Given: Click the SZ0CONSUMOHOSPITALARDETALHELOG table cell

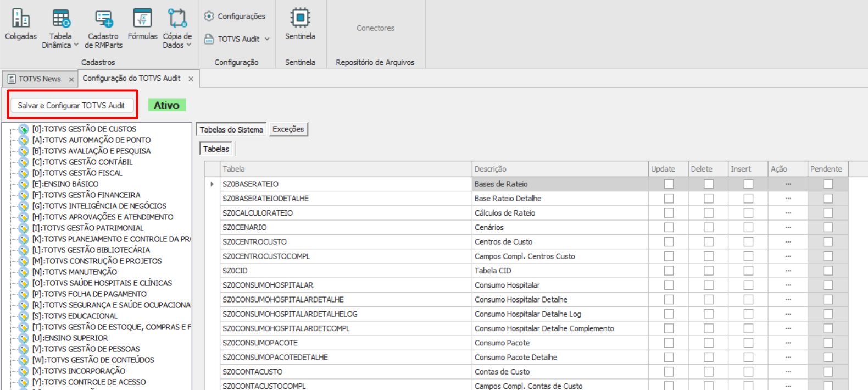Looking at the screenshot, I should [x=346, y=314].
